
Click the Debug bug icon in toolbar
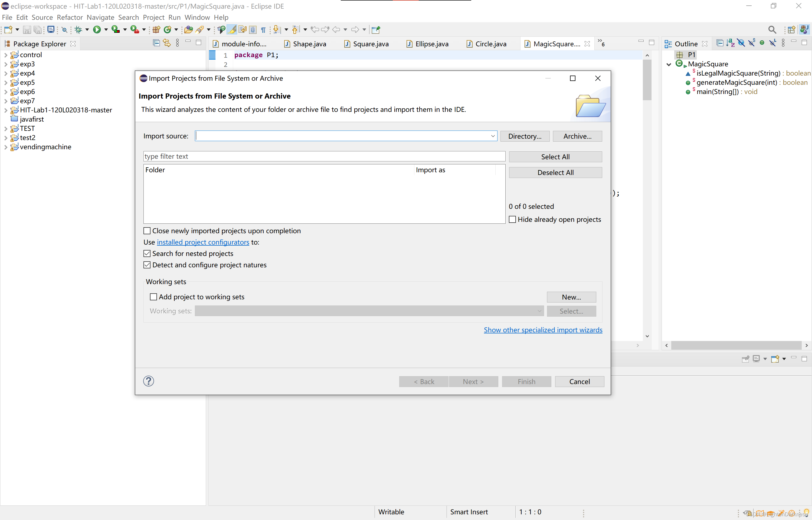(x=78, y=30)
